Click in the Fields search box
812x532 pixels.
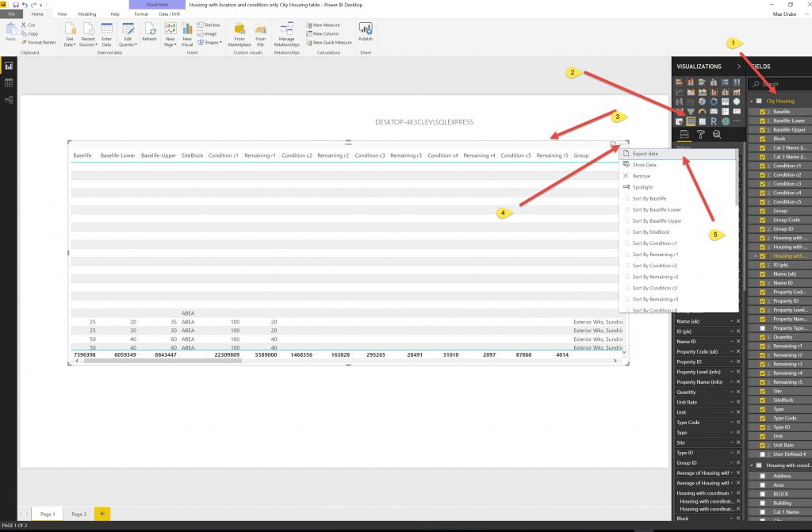coord(781,83)
